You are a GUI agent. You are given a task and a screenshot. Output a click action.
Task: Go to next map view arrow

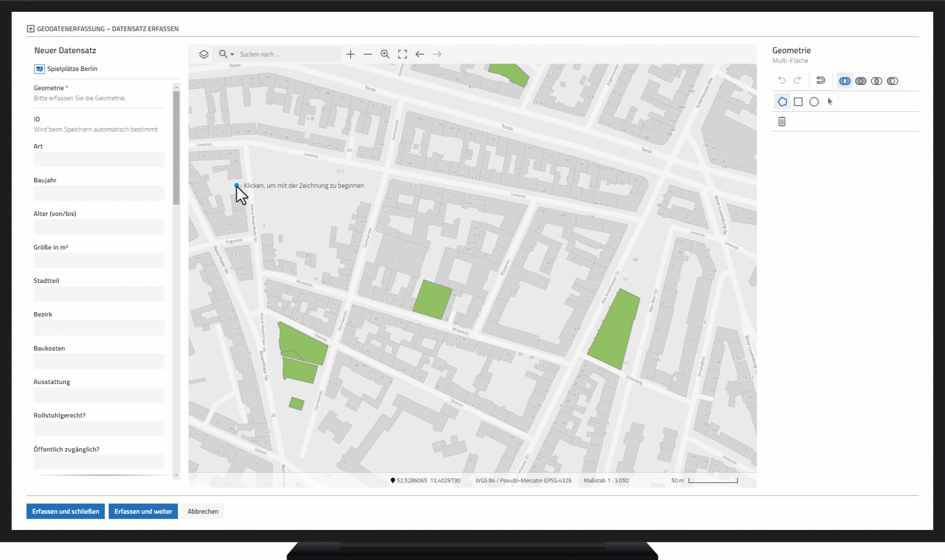[437, 54]
